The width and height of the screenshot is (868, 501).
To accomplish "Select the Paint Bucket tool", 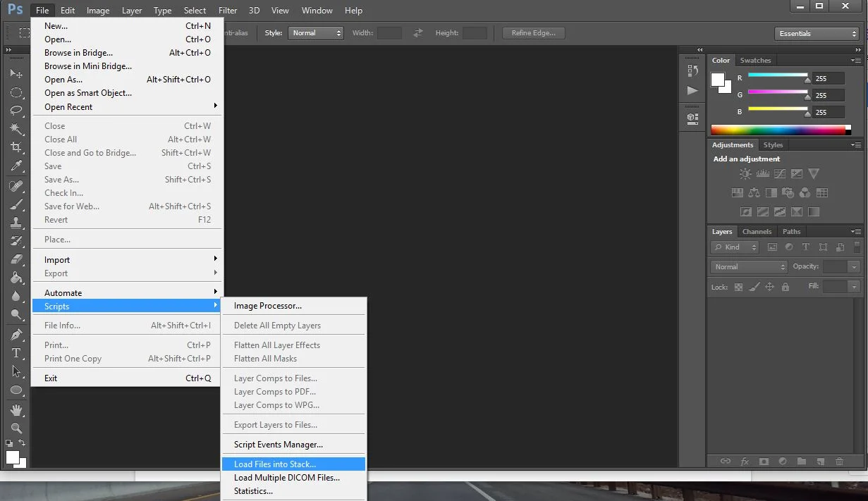I will (16, 278).
